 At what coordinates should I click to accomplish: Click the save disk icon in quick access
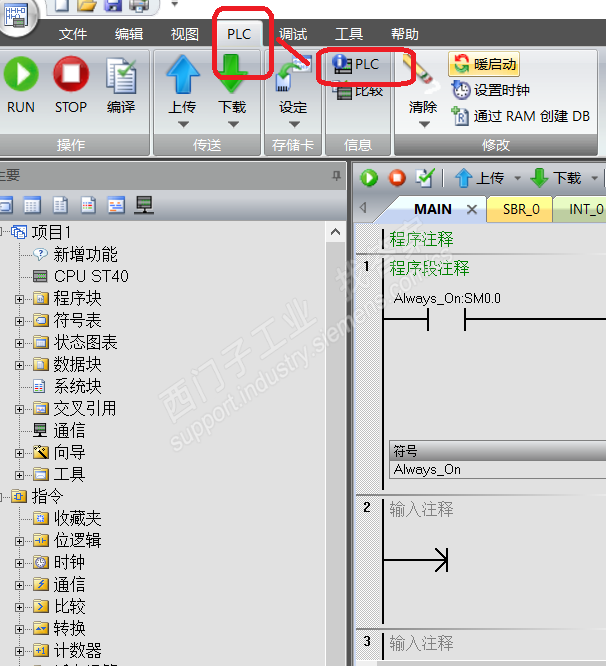pyautogui.click(x=114, y=6)
